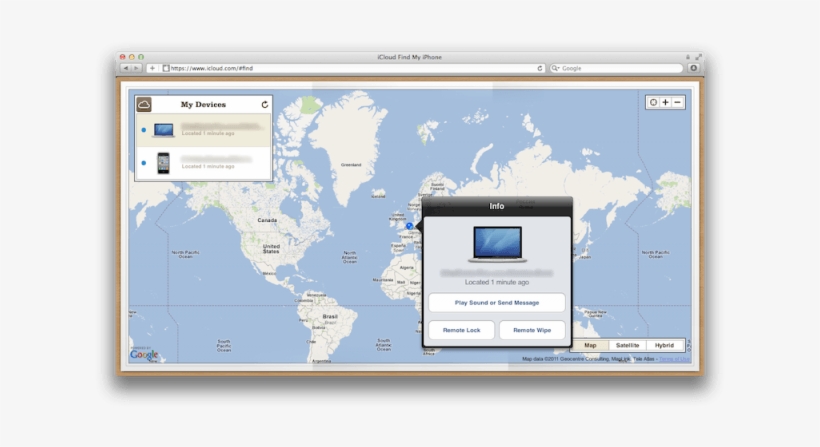
Task: Click the Remote Lock button
Action: (461, 330)
